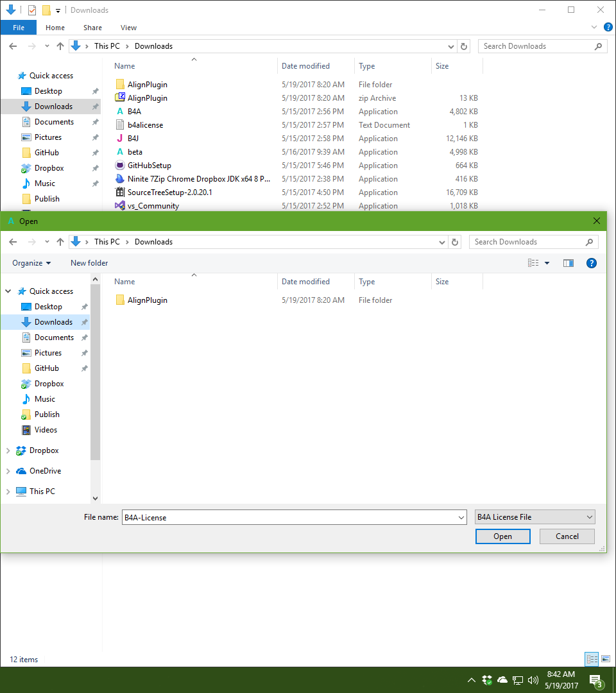Click This PC breadcrumb in Open dialog
Image resolution: width=616 pixels, height=693 pixels.
point(107,242)
